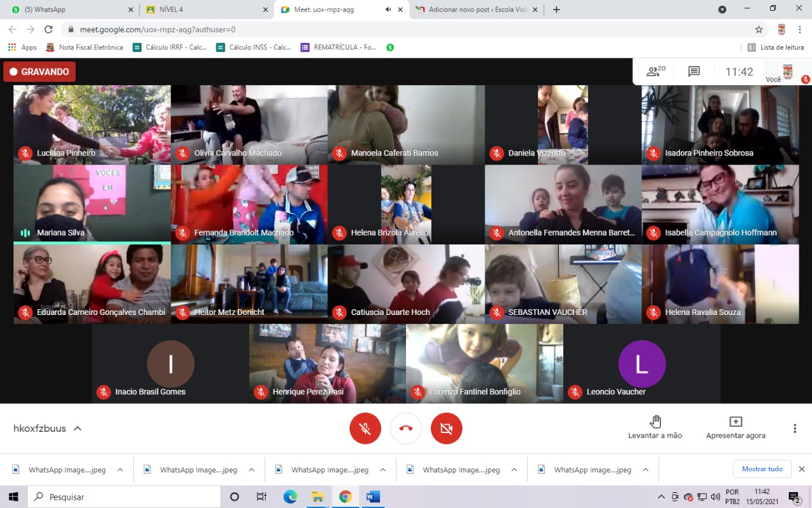Select Mariana Silva's video tile
The image size is (812, 508).
92,204
